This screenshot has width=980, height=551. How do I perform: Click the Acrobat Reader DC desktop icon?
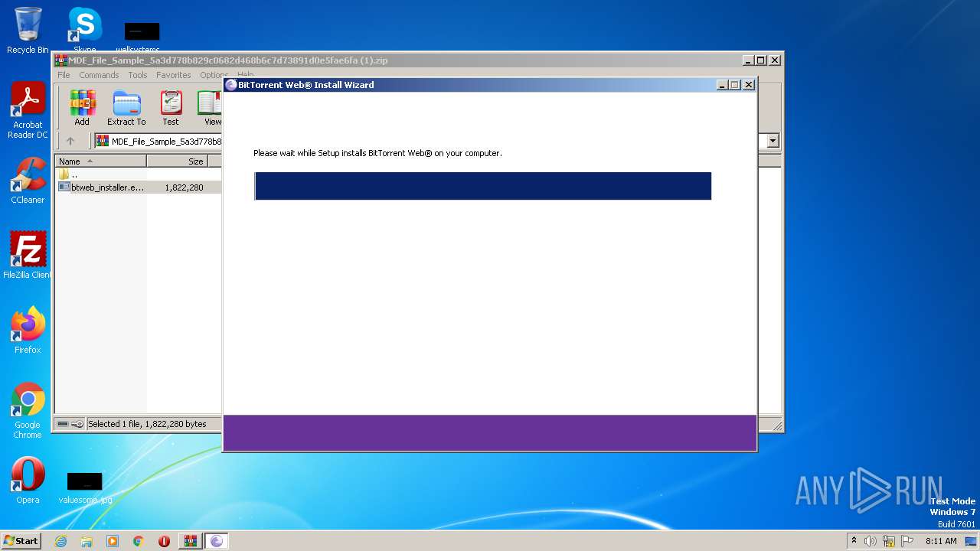[x=28, y=111]
